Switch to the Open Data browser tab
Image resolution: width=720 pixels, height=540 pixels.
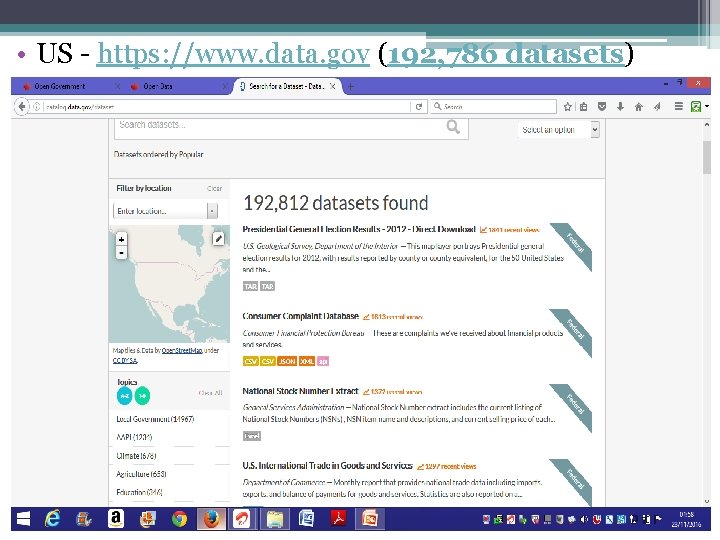click(x=158, y=86)
